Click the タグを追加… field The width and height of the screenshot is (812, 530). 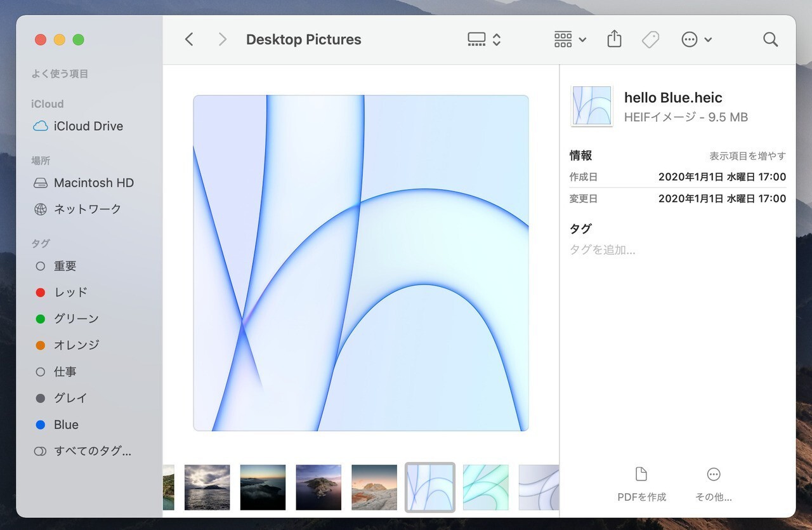(603, 250)
